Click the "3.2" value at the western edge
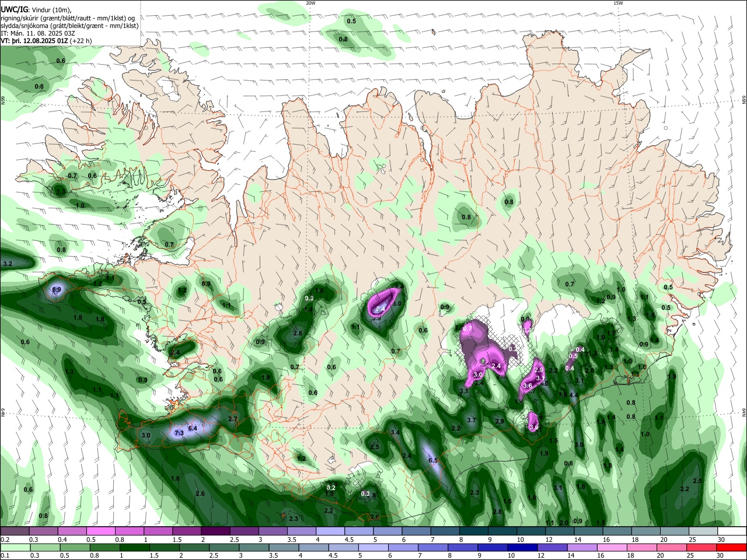 coord(8,264)
